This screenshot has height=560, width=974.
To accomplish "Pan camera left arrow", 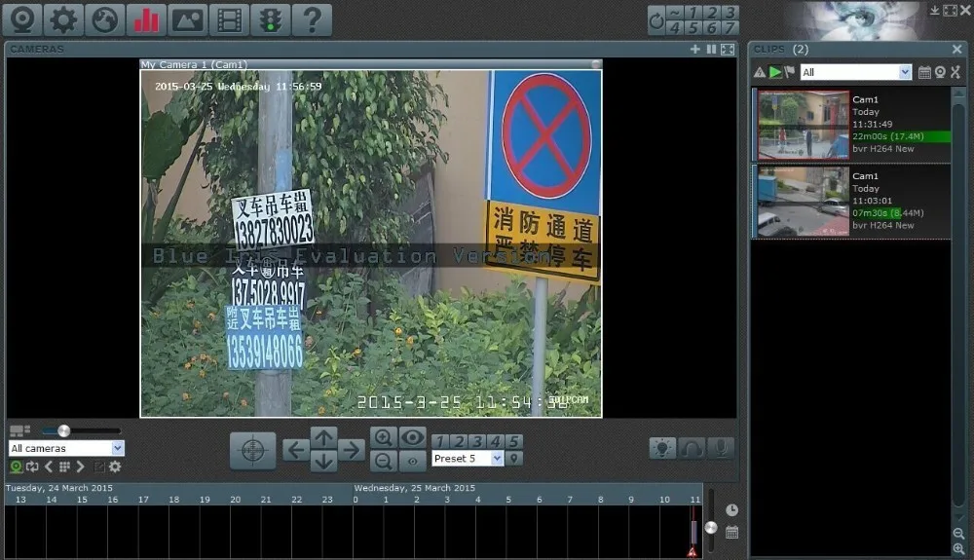I will tap(296, 450).
